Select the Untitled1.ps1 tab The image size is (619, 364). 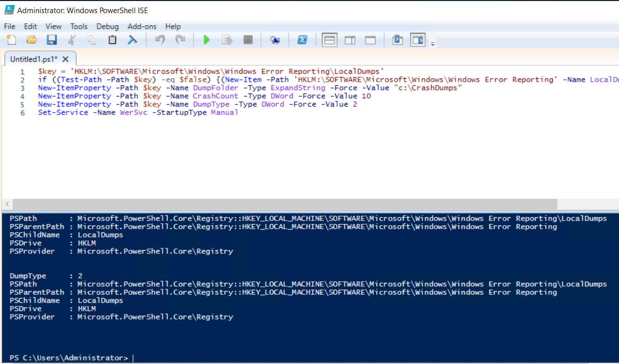point(34,59)
